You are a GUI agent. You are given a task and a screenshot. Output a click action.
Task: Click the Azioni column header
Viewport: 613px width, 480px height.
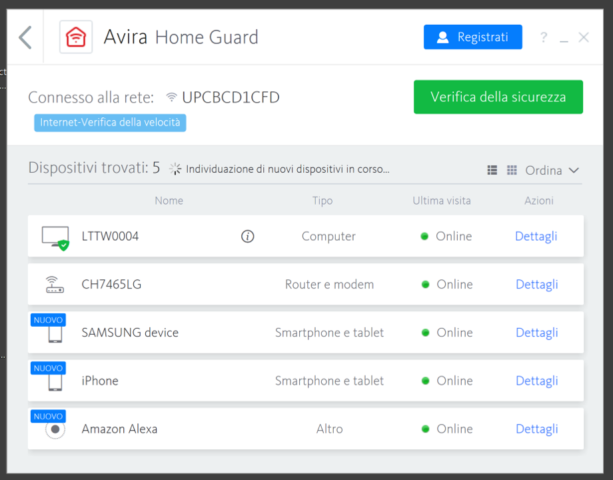(x=539, y=201)
